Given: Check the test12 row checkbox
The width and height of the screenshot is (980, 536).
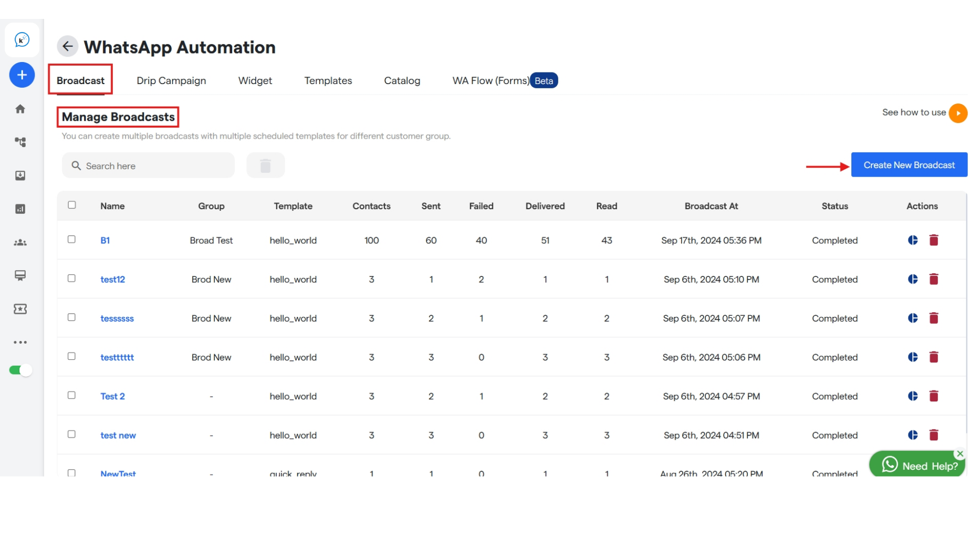Looking at the screenshot, I should pyautogui.click(x=72, y=278).
